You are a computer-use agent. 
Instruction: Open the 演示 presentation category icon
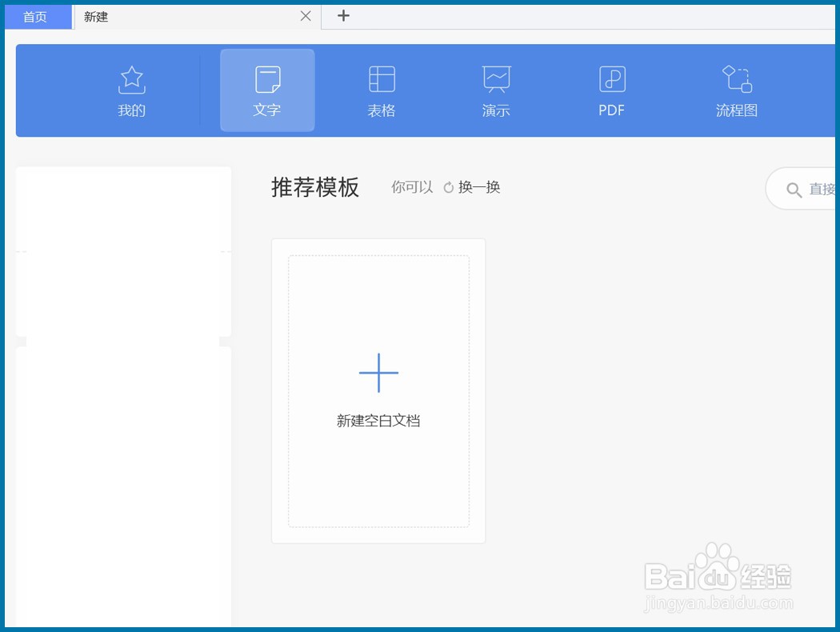click(x=496, y=78)
